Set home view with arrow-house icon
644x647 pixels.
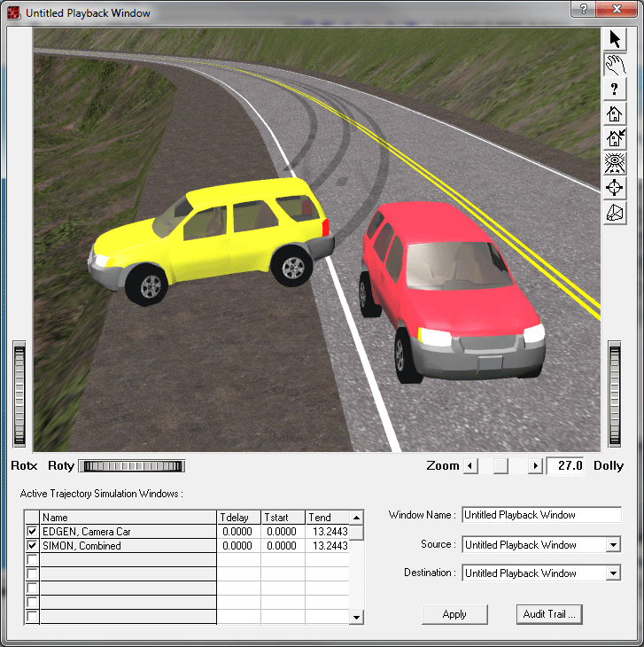tap(615, 138)
